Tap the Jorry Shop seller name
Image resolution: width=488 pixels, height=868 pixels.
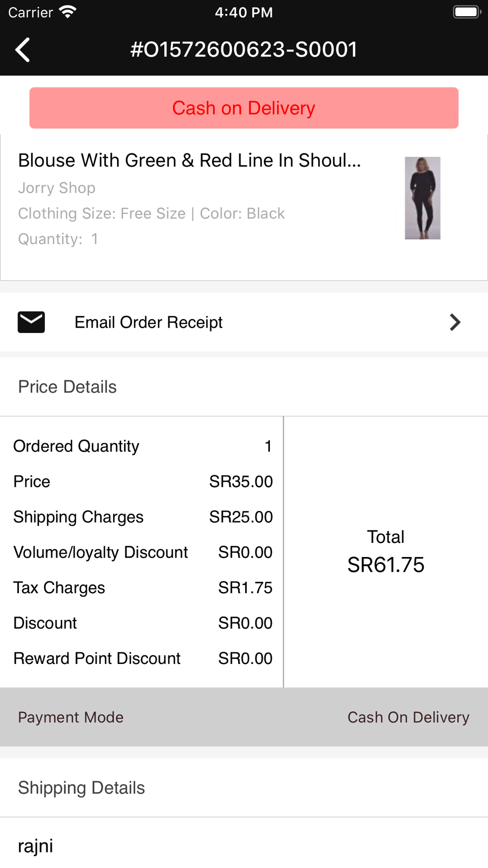tap(57, 188)
